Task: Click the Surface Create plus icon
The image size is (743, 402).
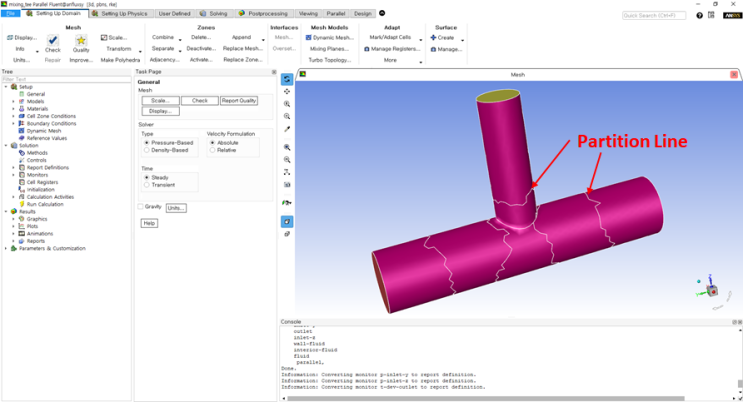Action: click(x=433, y=37)
